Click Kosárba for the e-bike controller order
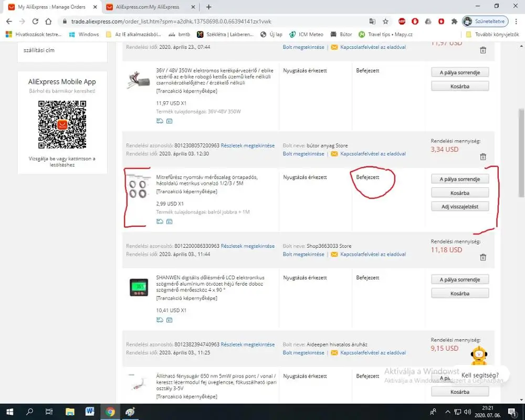Viewport: 525px width, 420px height. coord(460,87)
